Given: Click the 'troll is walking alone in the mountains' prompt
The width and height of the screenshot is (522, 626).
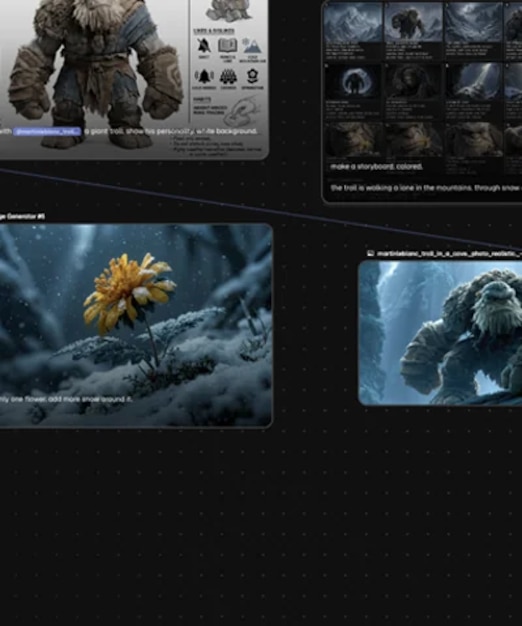Looking at the screenshot, I should pyautogui.click(x=426, y=188).
